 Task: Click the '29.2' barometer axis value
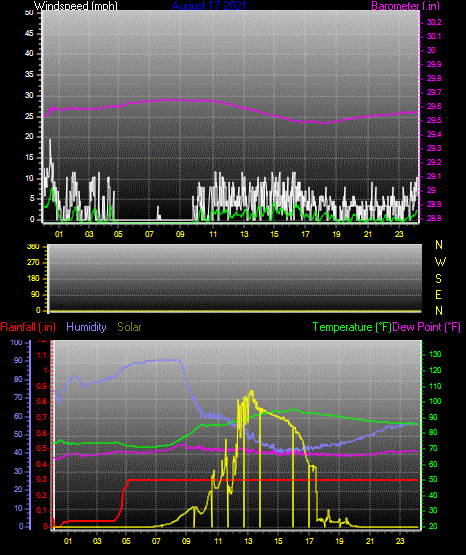coord(434,162)
